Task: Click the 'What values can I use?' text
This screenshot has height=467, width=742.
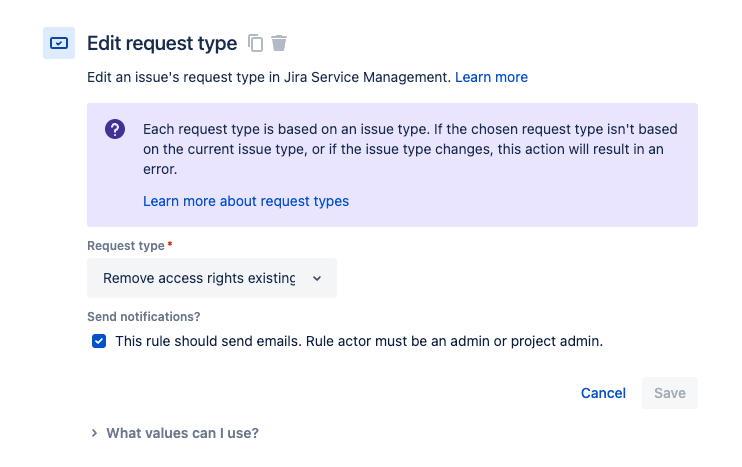Action: coord(182,433)
